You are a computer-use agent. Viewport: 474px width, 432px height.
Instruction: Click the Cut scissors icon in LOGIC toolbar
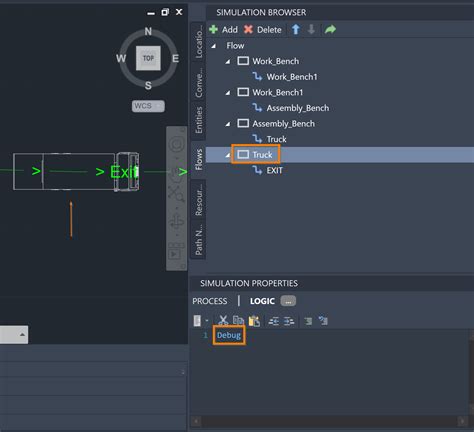click(223, 321)
